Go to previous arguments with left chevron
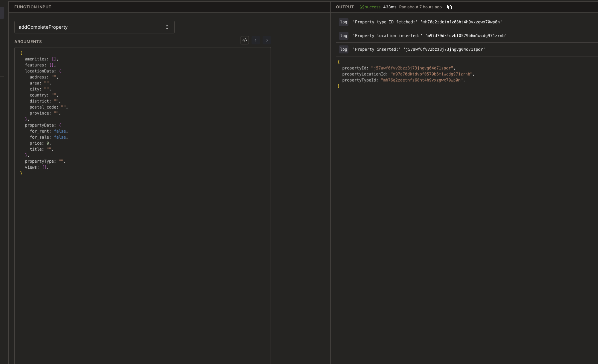598x364 pixels. pos(256,40)
